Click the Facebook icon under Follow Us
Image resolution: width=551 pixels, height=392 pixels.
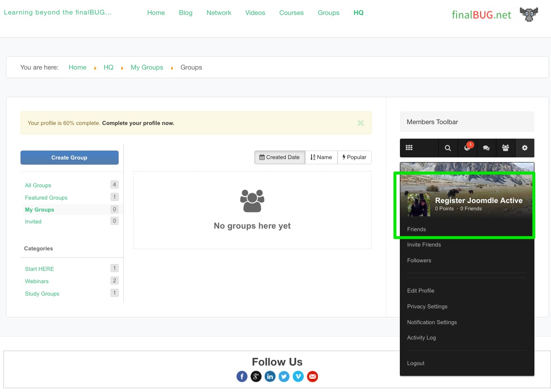pos(242,376)
